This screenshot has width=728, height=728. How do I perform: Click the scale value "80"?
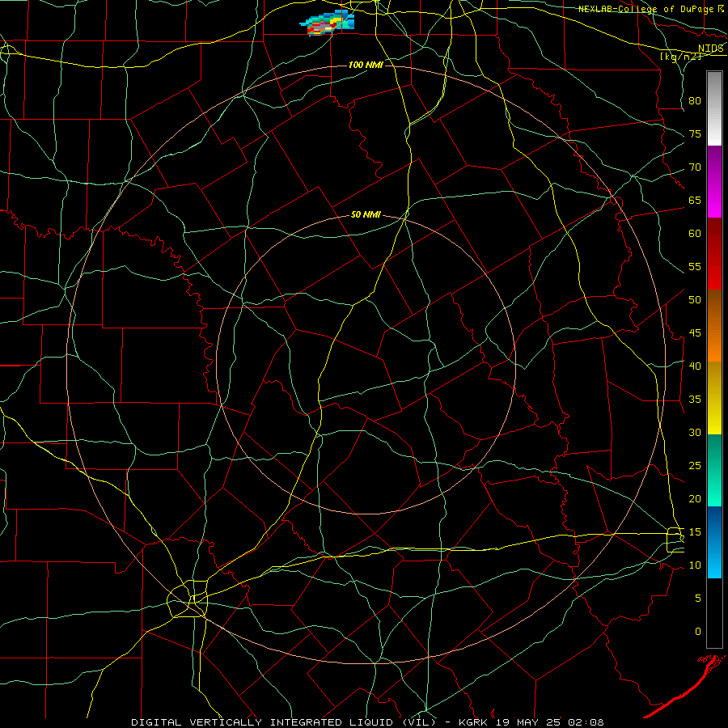695,101
